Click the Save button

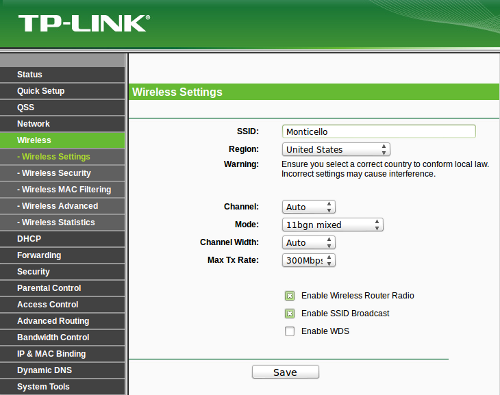pyautogui.click(x=285, y=372)
